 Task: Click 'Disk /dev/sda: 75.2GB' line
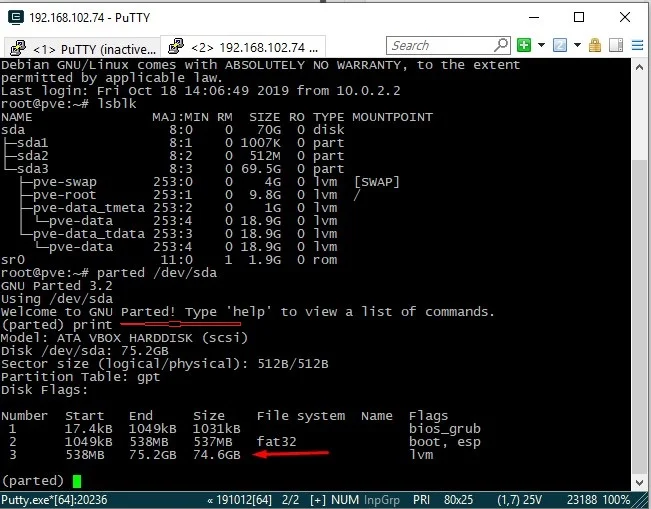(85, 351)
